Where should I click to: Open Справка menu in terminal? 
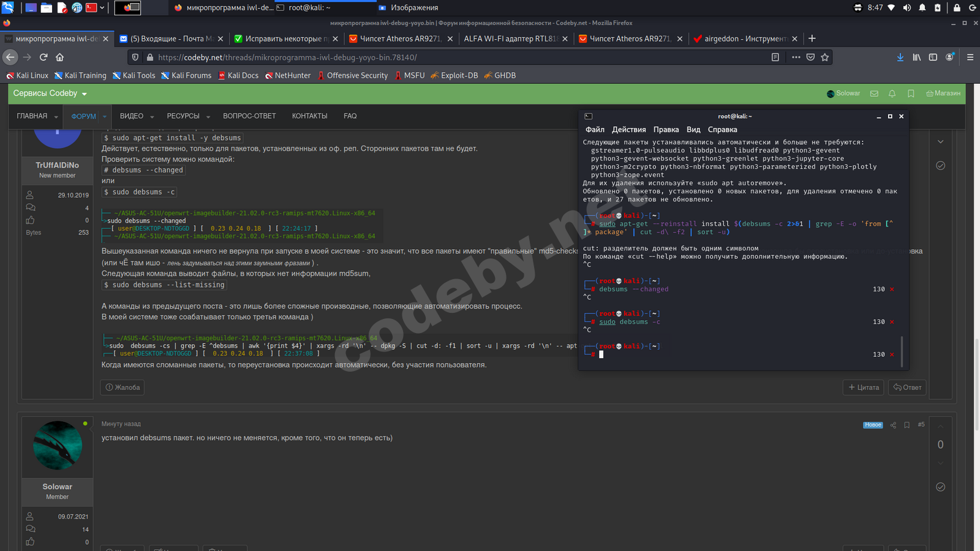(723, 130)
